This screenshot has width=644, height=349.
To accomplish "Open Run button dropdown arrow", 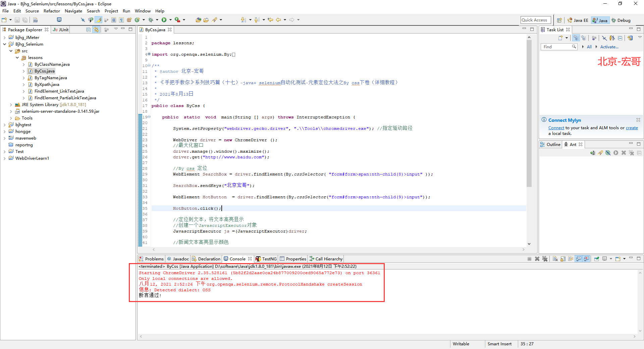I will click(170, 20).
